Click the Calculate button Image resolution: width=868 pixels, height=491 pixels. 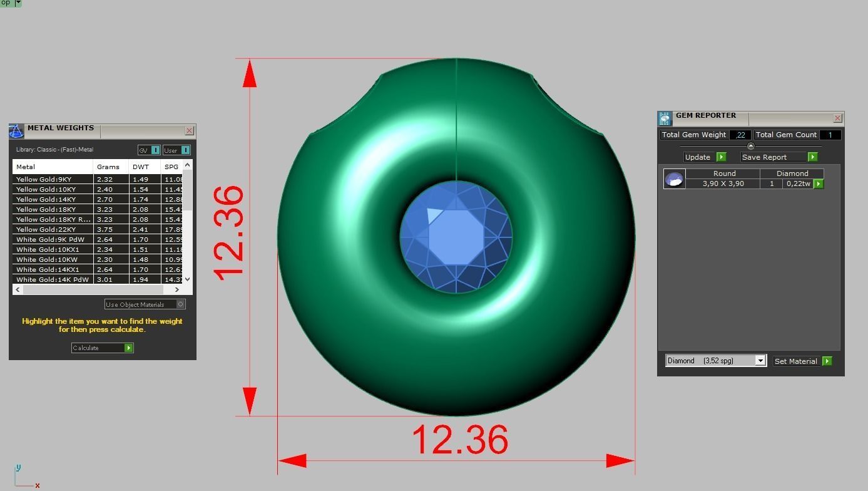(103, 348)
